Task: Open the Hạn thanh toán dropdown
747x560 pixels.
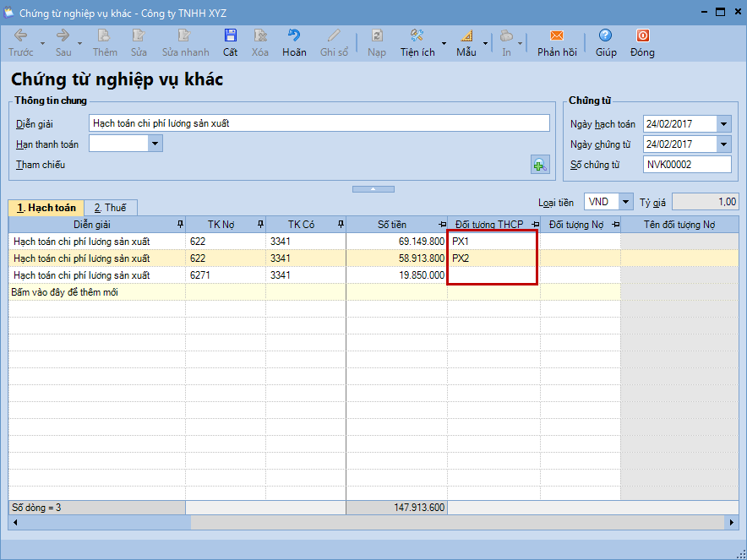Action: click(155, 144)
